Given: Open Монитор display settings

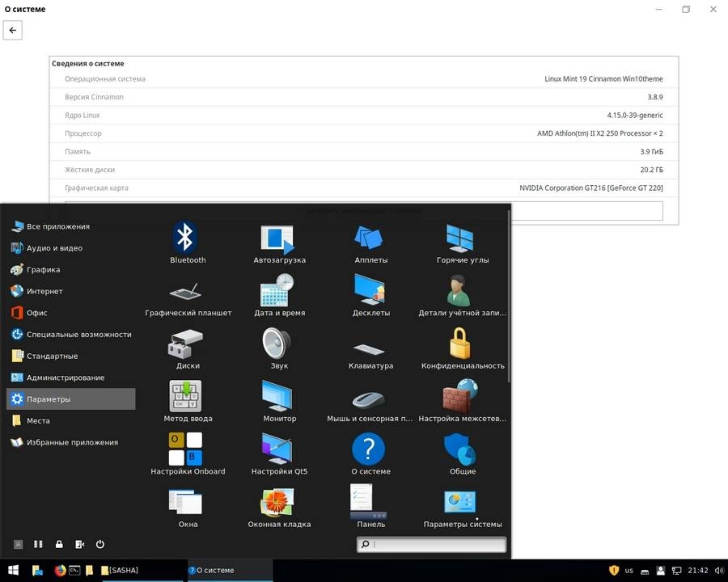Looking at the screenshot, I should (280, 402).
